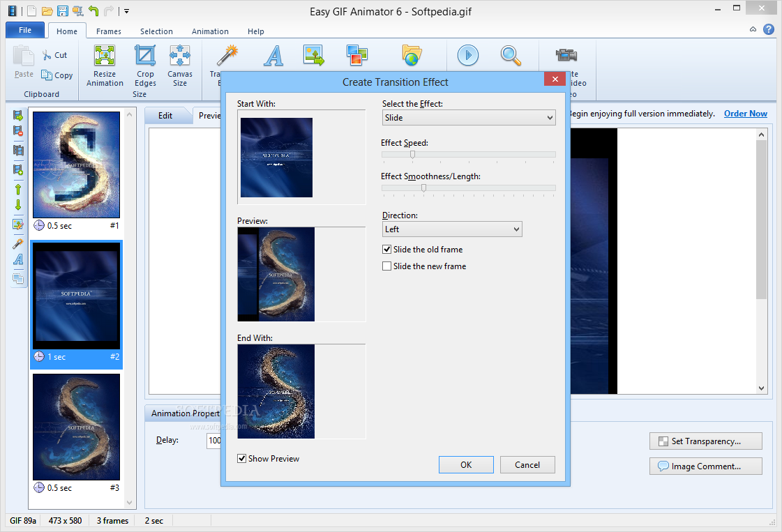Move frame down with green down arrow
The width and height of the screenshot is (782, 532).
click(18, 204)
